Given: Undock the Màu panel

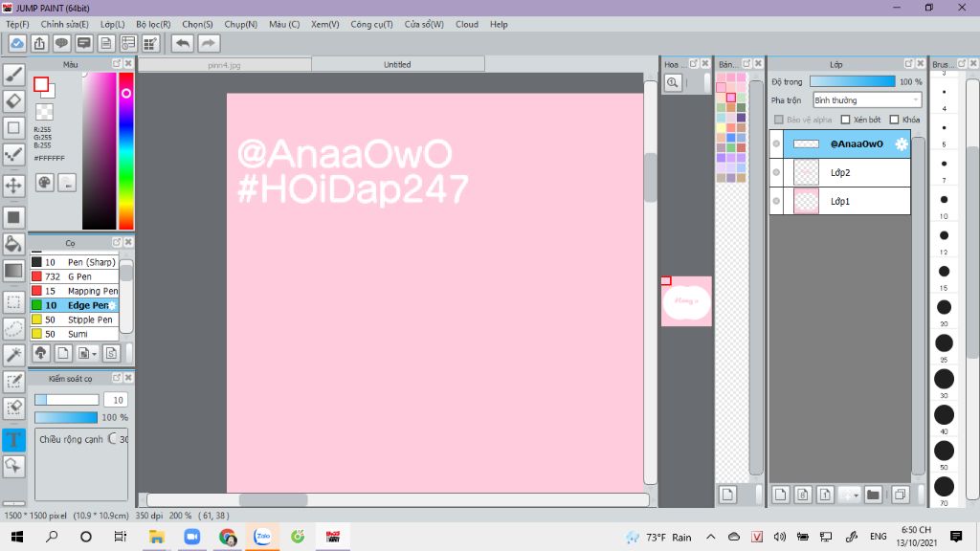Looking at the screenshot, I should [x=116, y=64].
